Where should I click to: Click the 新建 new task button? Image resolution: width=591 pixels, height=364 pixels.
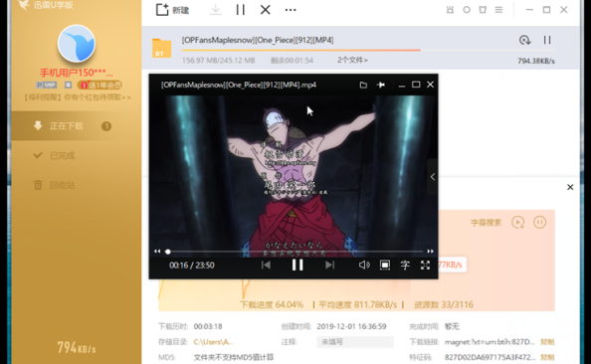point(173,10)
